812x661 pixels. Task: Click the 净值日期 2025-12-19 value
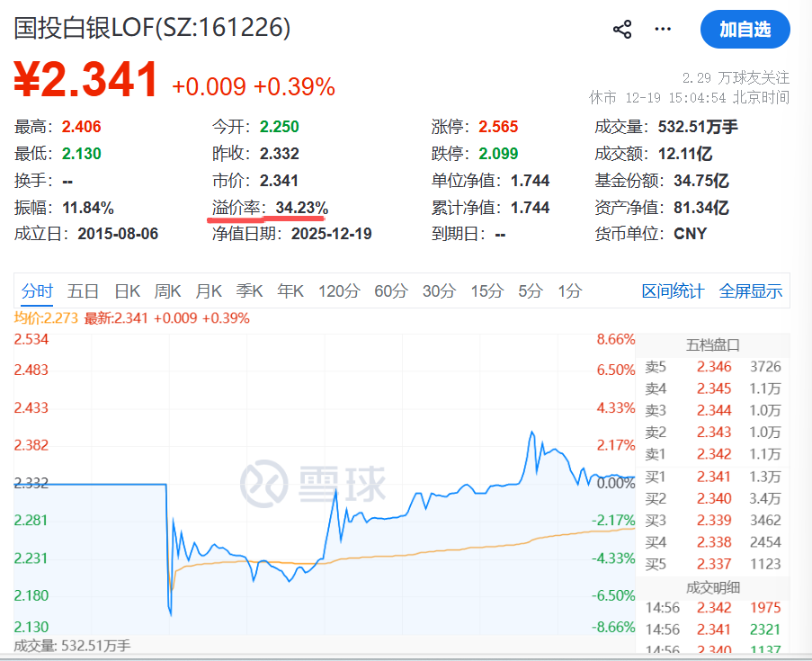point(332,234)
